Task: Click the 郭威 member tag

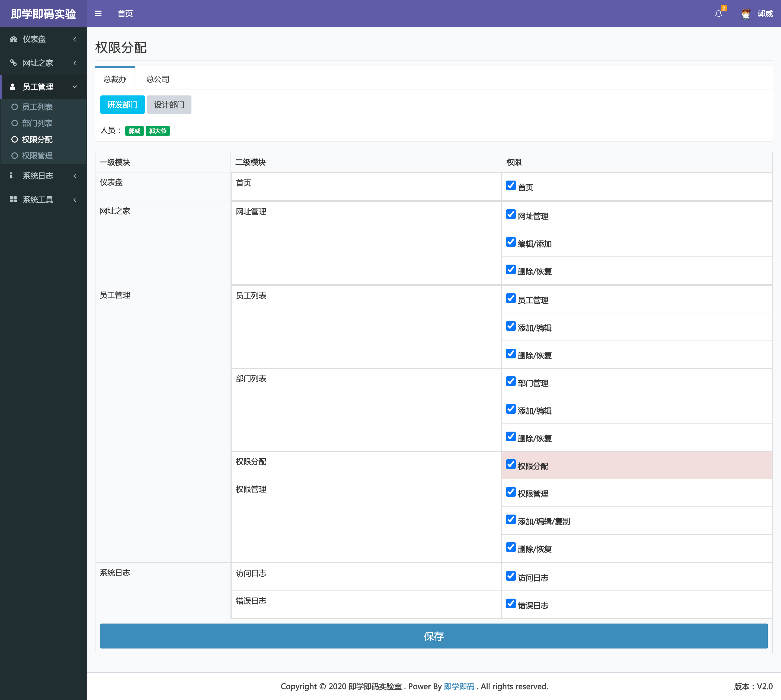Action: tap(134, 131)
